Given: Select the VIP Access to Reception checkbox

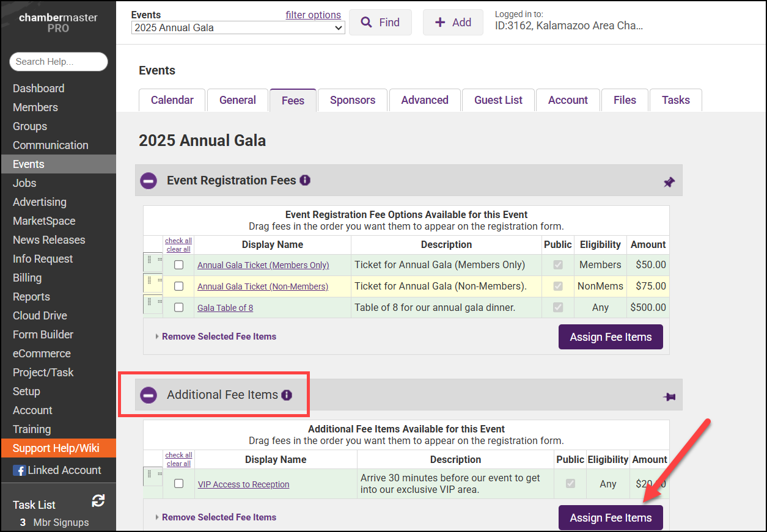Looking at the screenshot, I should coord(178,484).
